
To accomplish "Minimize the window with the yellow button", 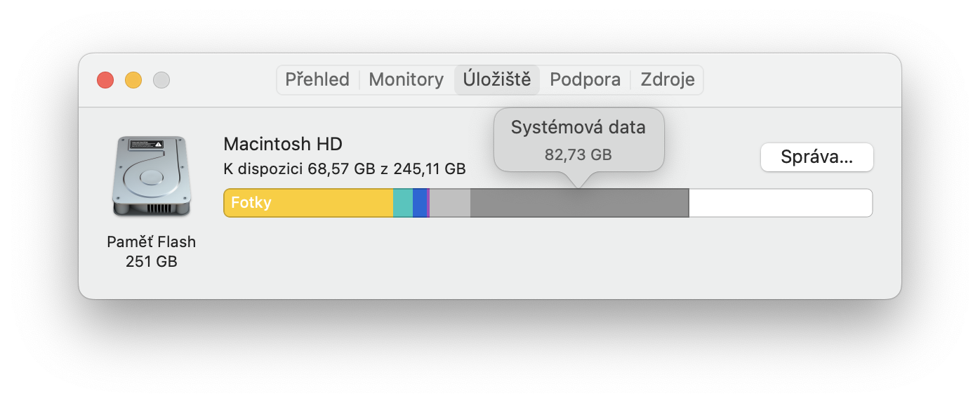I will 133,80.
